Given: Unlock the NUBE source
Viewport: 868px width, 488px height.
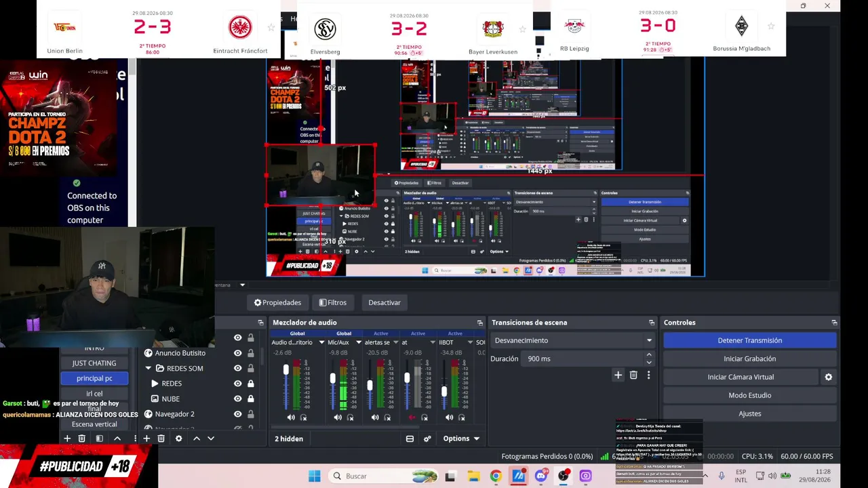Looking at the screenshot, I should [250, 399].
